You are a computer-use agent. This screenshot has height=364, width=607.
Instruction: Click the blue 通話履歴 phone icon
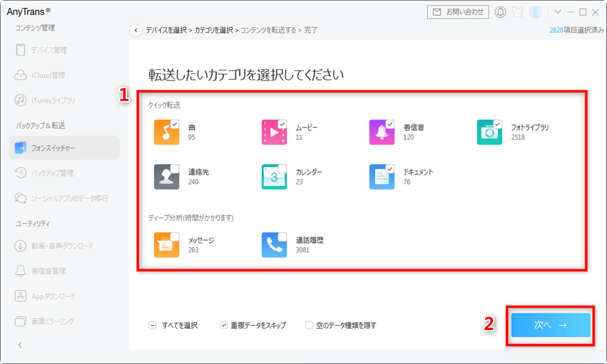pyautogui.click(x=274, y=245)
